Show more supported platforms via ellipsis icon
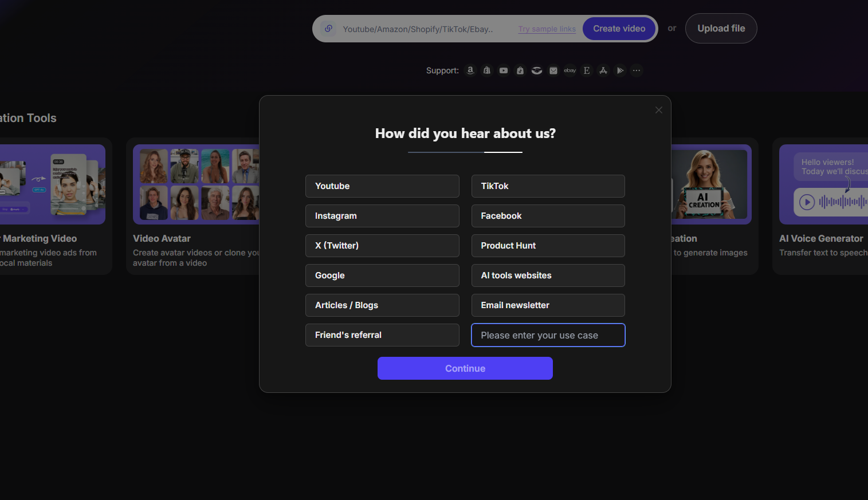This screenshot has height=500, width=868. [637, 70]
